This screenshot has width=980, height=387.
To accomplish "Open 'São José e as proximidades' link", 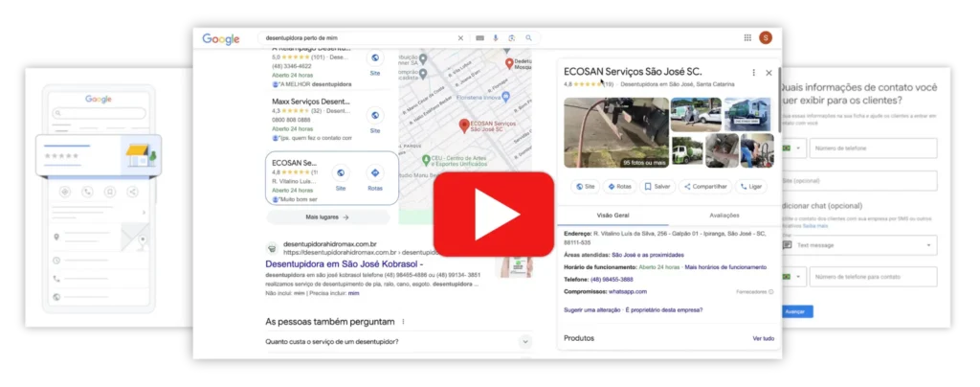I will [x=648, y=255].
